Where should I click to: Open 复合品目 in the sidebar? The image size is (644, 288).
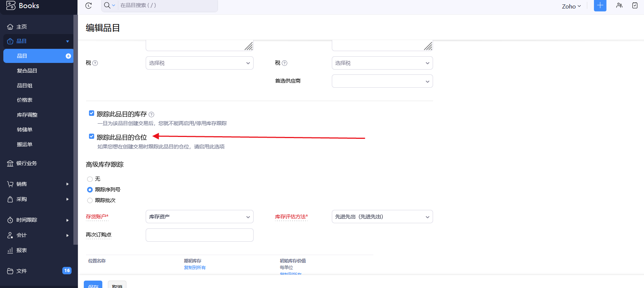[x=27, y=71]
